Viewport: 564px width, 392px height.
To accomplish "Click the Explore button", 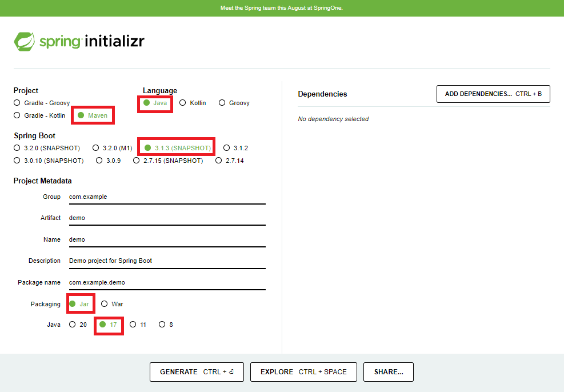I will [303, 372].
